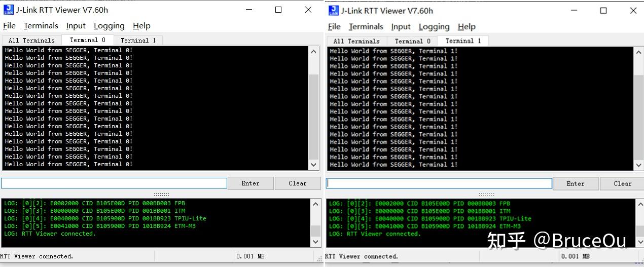This screenshot has height=267, width=644.
Task: Click terminal scrollbar up arrow in left window
Action: (314, 51)
